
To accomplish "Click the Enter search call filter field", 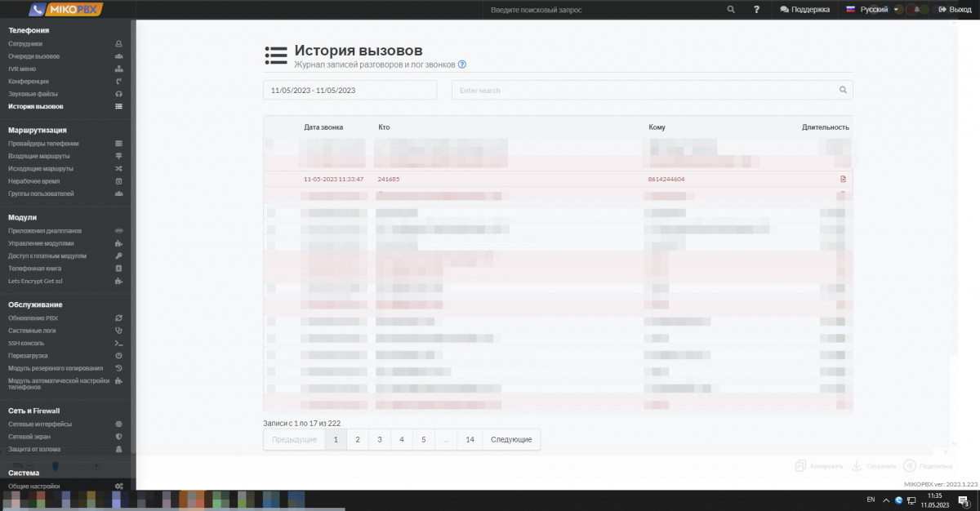I will [653, 90].
